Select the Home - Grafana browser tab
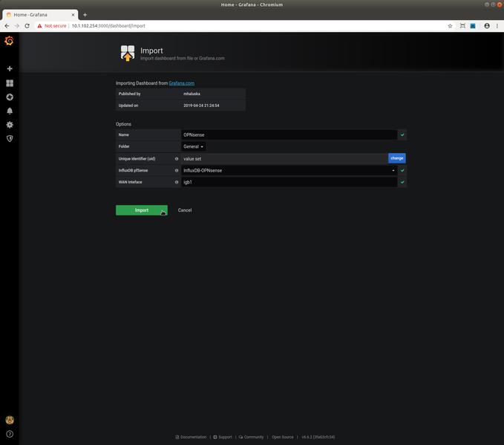Screen dimensions: 504x445 [x=40, y=15]
